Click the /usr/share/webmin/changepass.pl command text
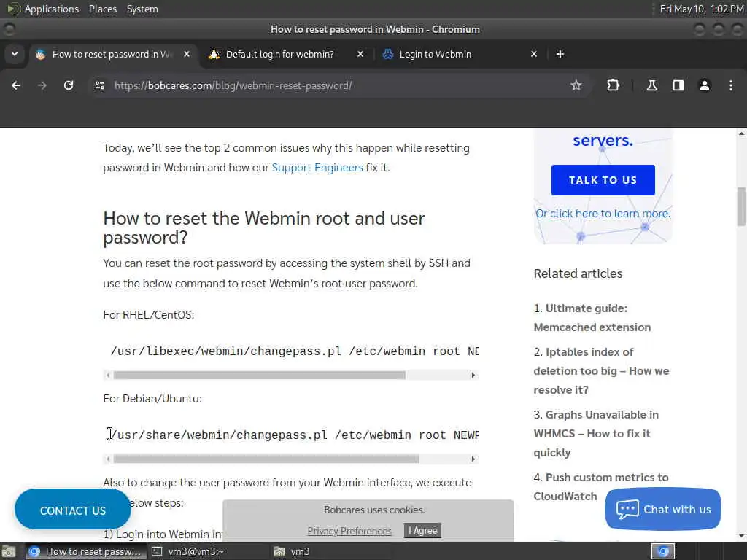Image resolution: width=747 pixels, height=560 pixels. click(x=293, y=435)
